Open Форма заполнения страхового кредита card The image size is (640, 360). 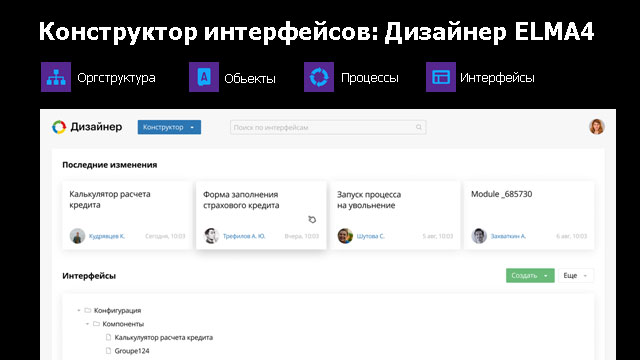(x=261, y=215)
